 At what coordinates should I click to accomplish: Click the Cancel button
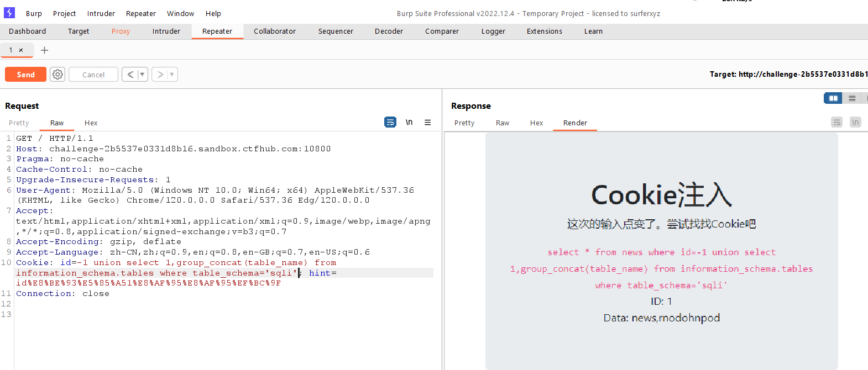click(93, 74)
